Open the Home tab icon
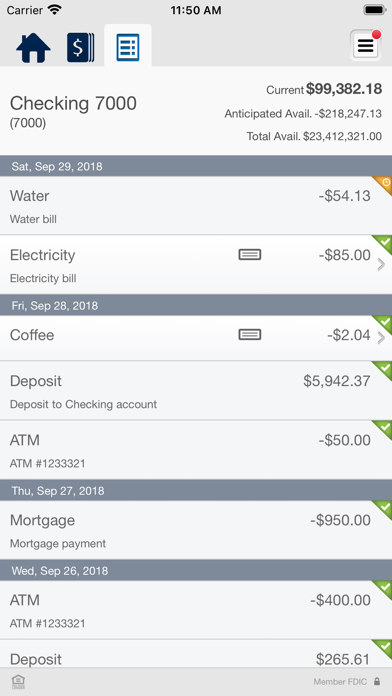The height and width of the screenshot is (696, 392). point(33,47)
